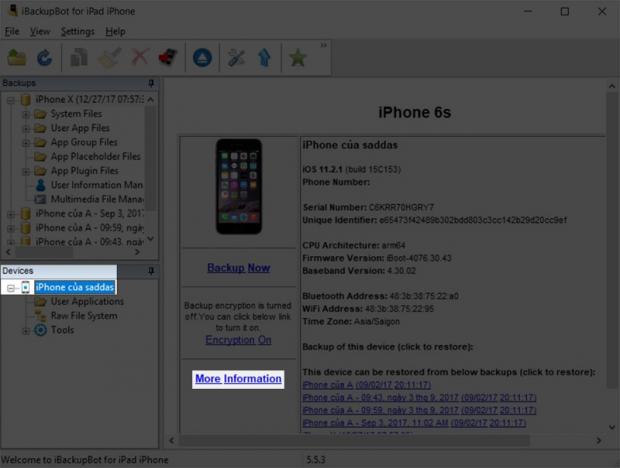Open the File menu
Screen dimensions: 620x468
click(x=12, y=31)
